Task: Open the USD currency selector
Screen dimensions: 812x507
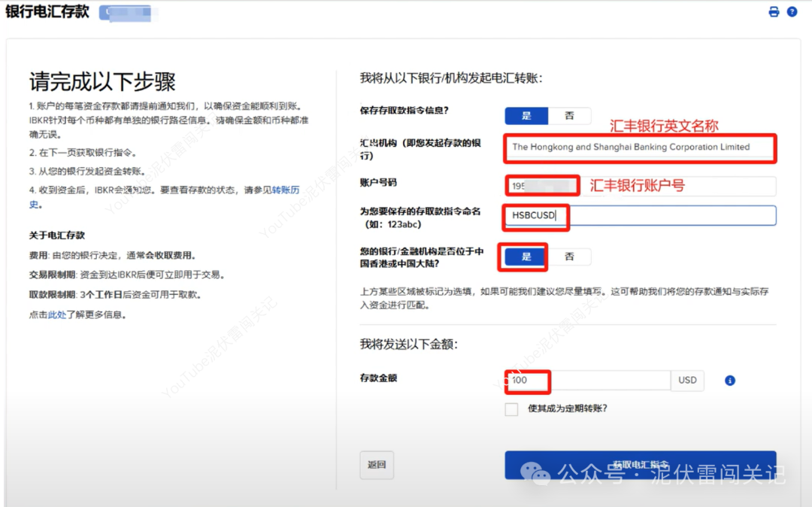Action: tap(687, 381)
